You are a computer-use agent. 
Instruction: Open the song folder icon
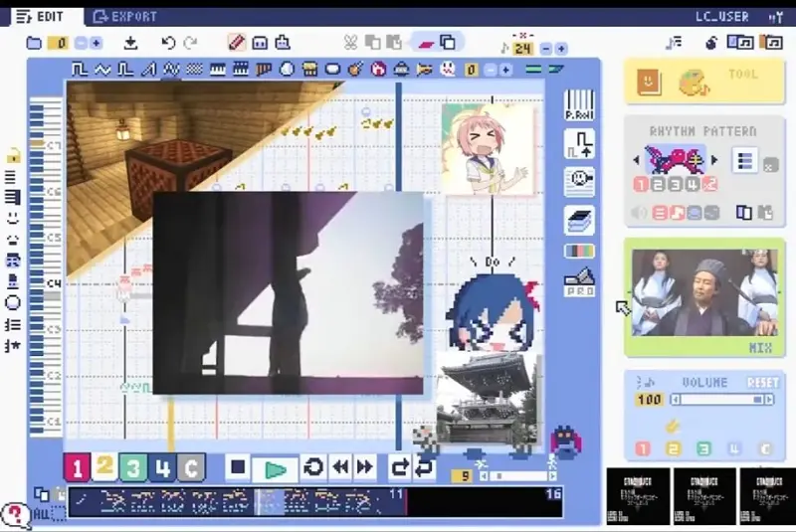[x=34, y=43]
